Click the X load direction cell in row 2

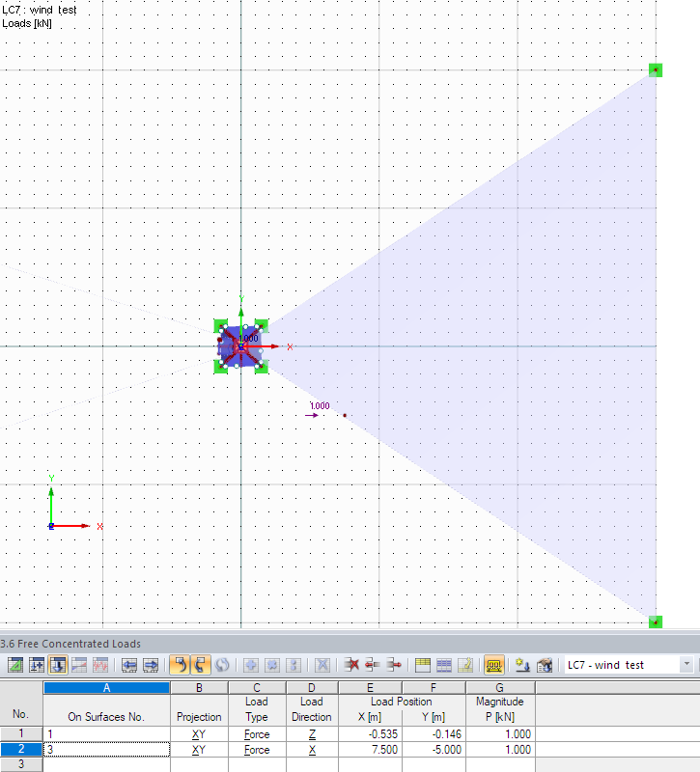pyautogui.click(x=312, y=750)
